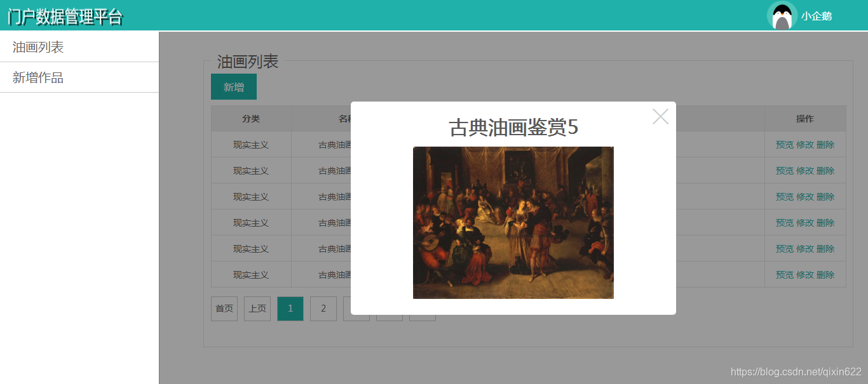Screen dimensions: 868x384
Task: Click 预览 in the second table row
Action: (x=785, y=171)
